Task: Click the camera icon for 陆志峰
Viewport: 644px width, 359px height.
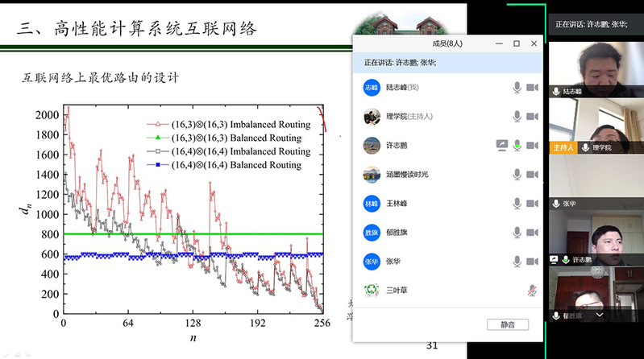Action: [x=532, y=88]
